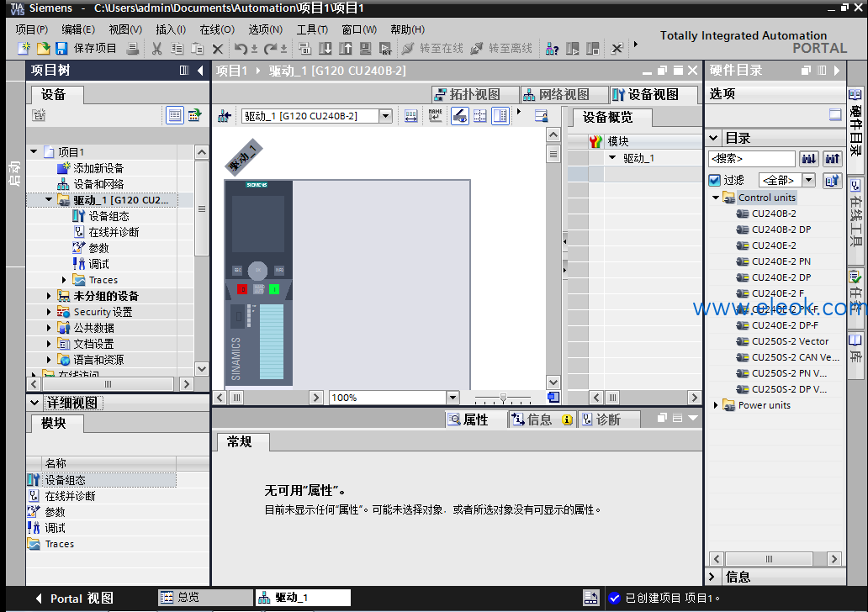Expand the Security 设置 node
868x612 pixels.
coord(49,312)
